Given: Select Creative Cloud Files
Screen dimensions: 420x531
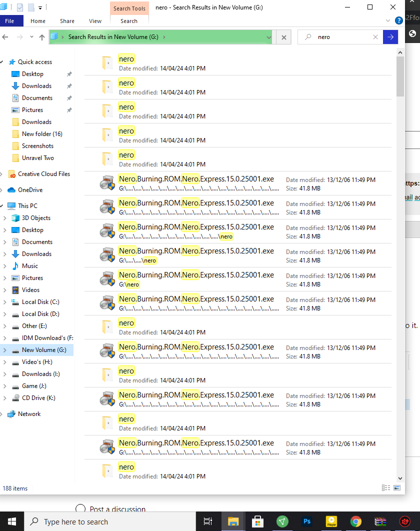Looking at the screenshot, I should 44,174.
